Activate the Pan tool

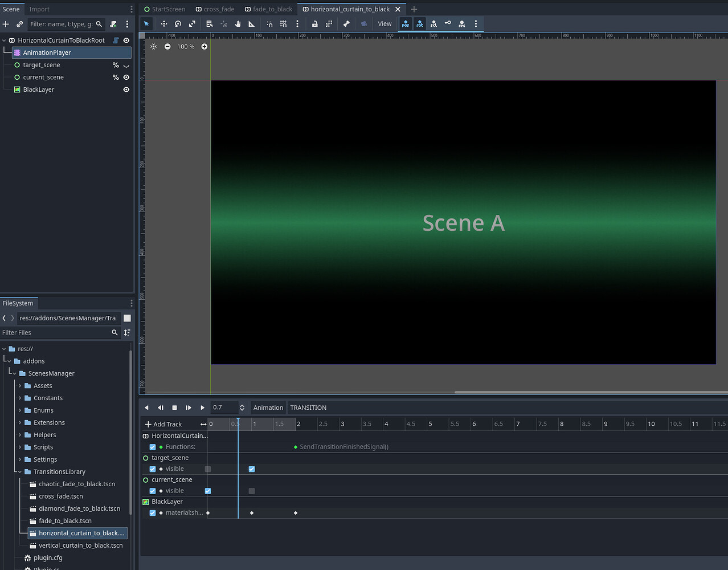coord(238,23)
